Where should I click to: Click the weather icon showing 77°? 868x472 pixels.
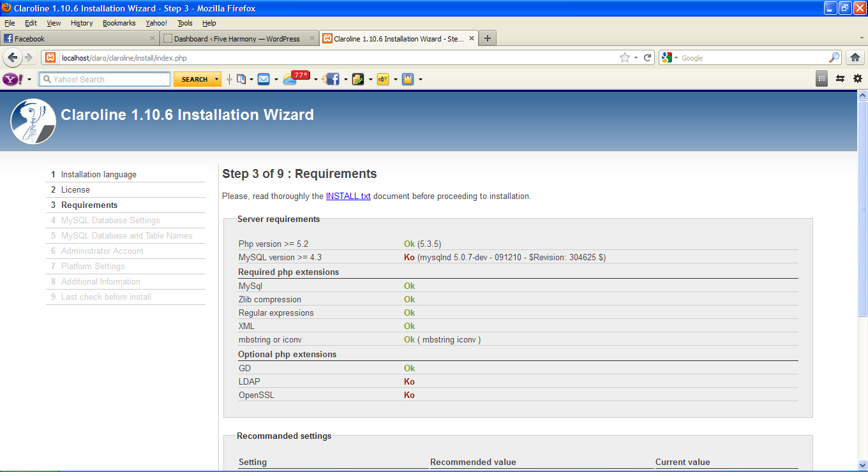[296, 78]
